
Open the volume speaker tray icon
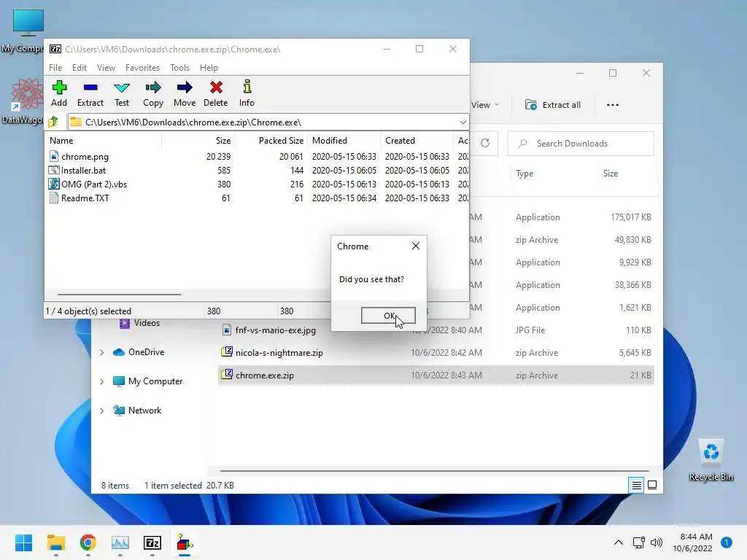(x=657, y=542)
